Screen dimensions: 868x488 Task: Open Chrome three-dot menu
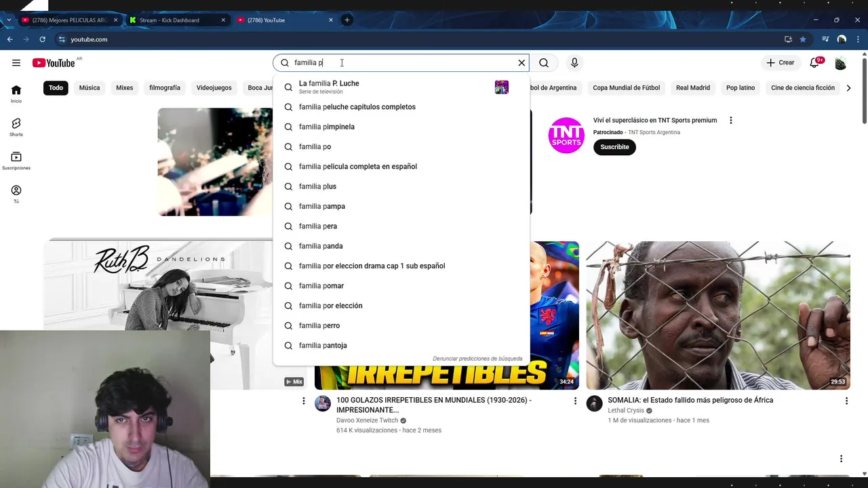857,39
